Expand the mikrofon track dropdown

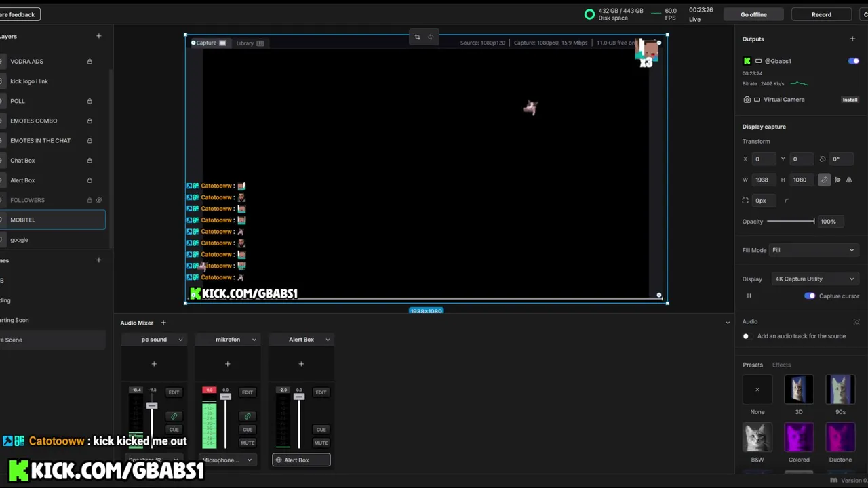point(254,340)
